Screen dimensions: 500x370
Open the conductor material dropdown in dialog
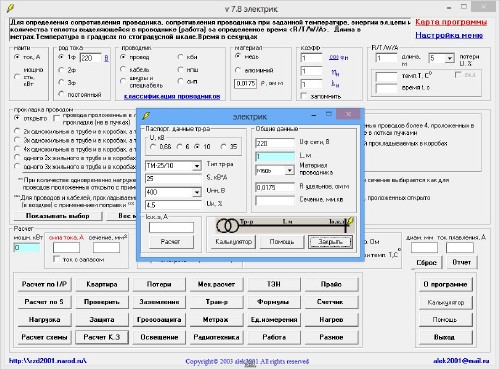(x=290, y=170)
